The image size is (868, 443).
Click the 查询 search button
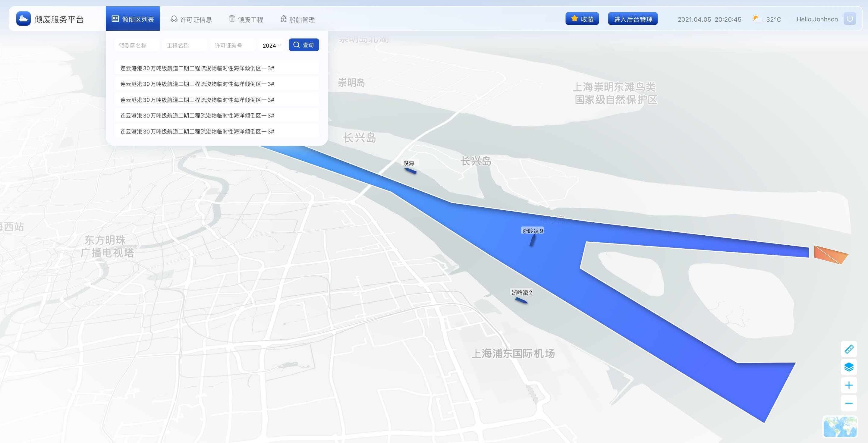pos(303,45)
